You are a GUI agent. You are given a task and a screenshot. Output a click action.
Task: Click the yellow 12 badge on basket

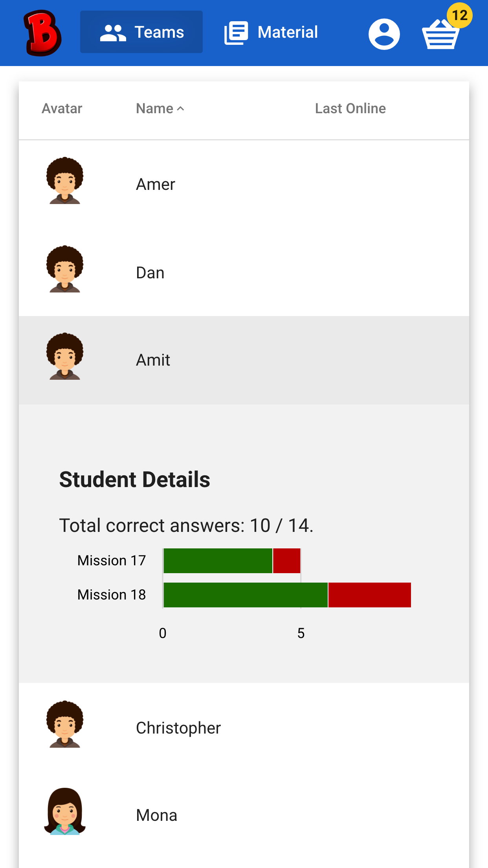(459, 16)
